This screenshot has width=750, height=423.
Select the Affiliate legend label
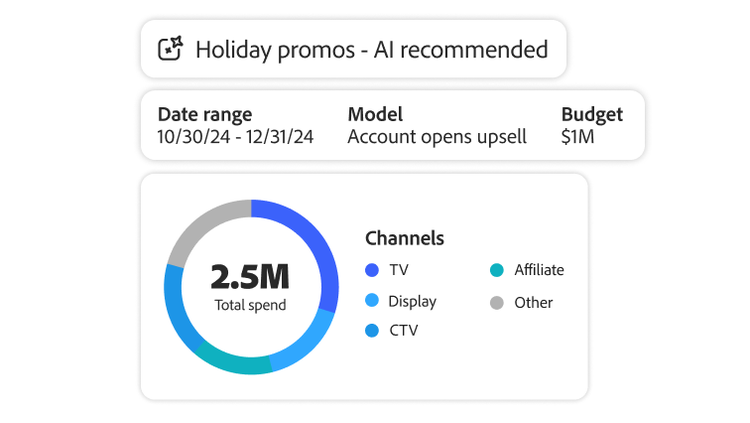[x=539, y=270]
